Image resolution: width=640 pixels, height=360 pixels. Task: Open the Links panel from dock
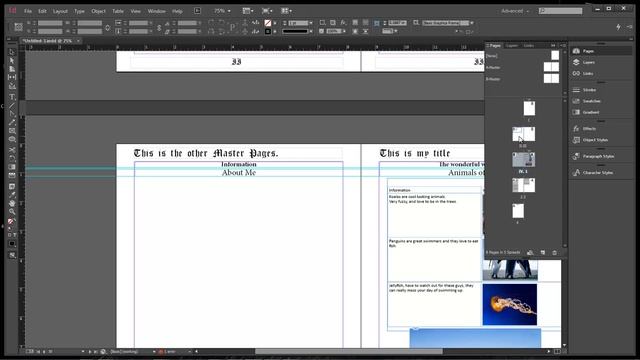601,73
